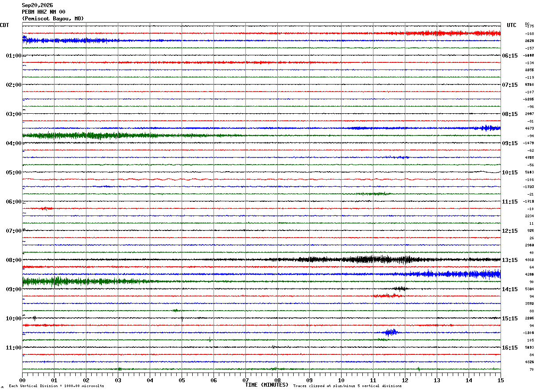536x392 pixels.
Task: Click the small blue burst below 10:00 row
Action: click(x=391, y=332)
